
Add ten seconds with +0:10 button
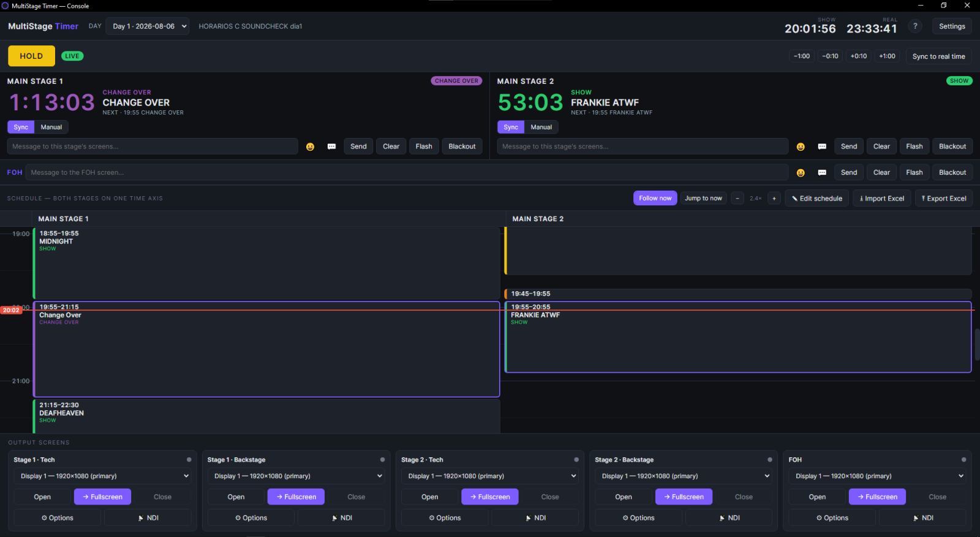[x=859, y=56]
